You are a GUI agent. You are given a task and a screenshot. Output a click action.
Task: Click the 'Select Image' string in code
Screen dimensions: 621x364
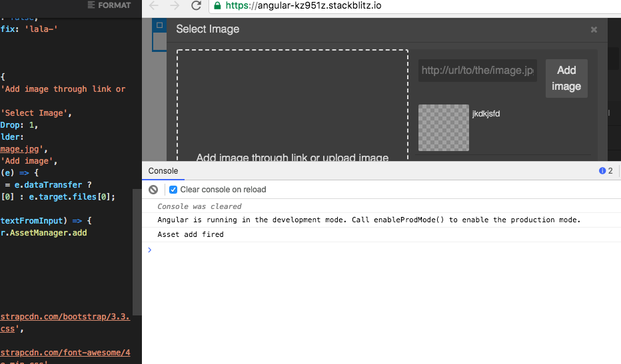[34, 113]
